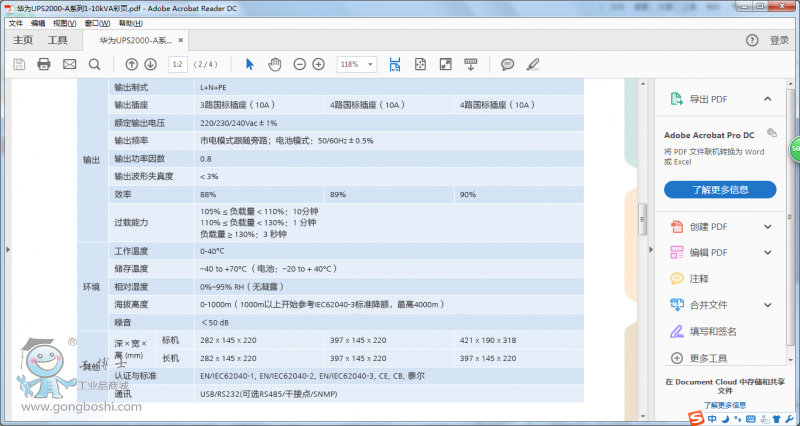The height and width of the screenshot is (426, 800).
Task: Close the 华为UPS2000-A document tab
Action: pos(181,40)
